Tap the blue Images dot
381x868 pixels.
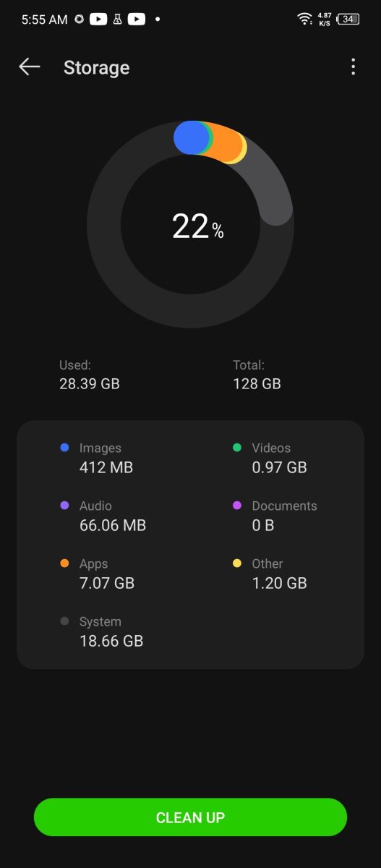pos(64,448)
